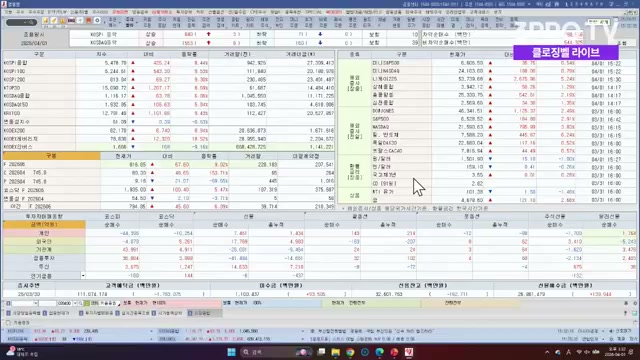Screen dimensions: 640x360
Task: Open File Explorer from the taskbar
Action: (x=336, y=352)
